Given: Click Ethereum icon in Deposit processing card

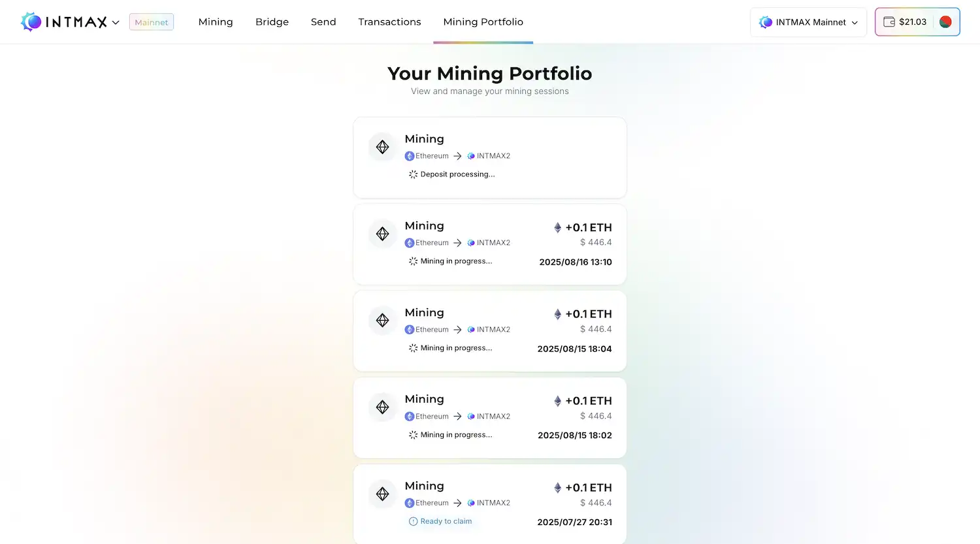Looking at the screenshot, I should [410, 156].
